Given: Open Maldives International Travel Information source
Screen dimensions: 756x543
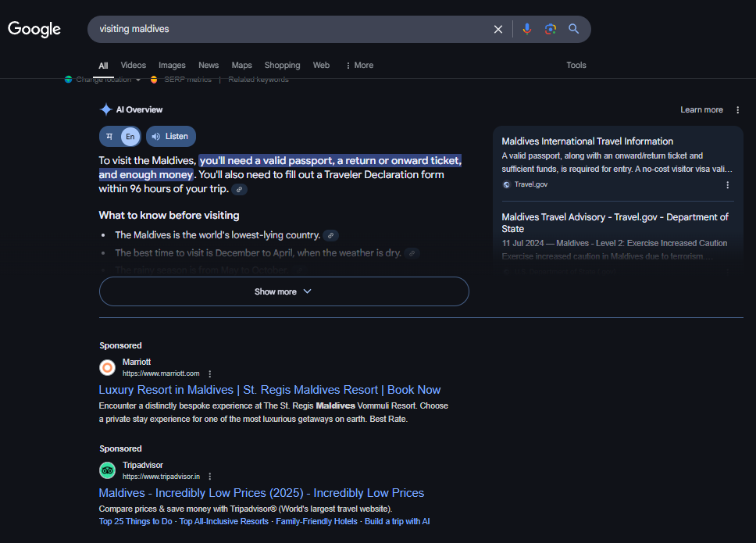Looking at the screenshot, I should [587, 141].
